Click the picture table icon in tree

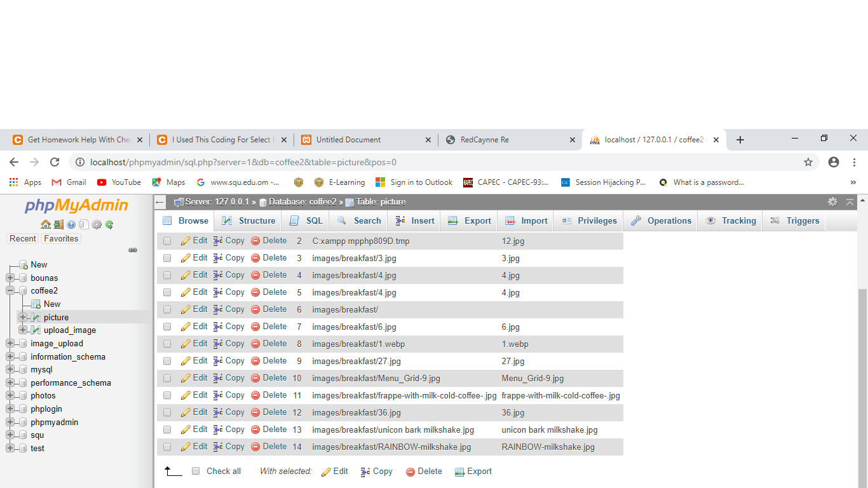[x=36, y=317]
